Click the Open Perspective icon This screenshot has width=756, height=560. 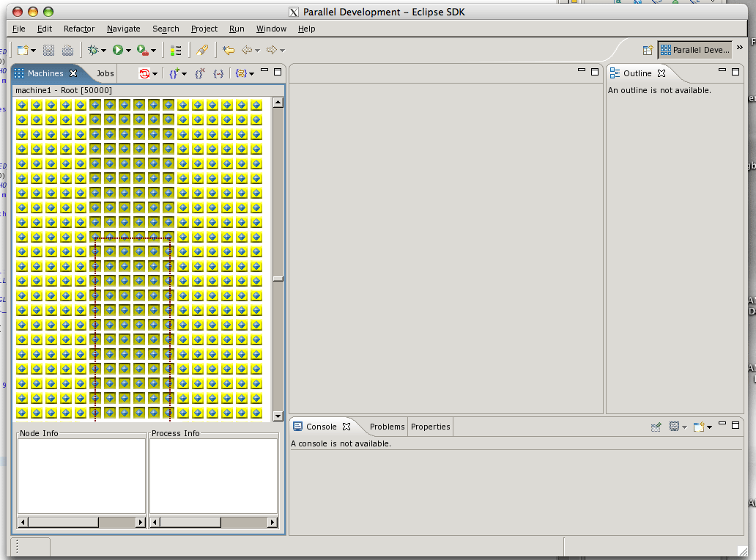(x=648, y=50)
